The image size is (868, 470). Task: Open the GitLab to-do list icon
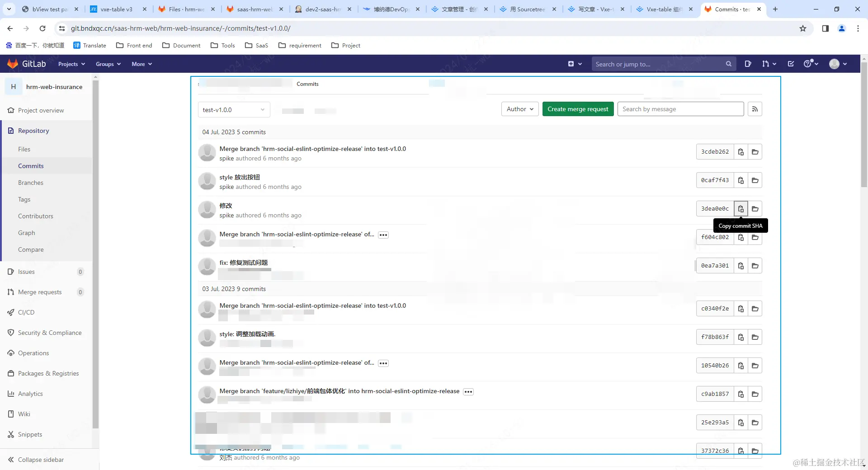(x=791, y=64)
